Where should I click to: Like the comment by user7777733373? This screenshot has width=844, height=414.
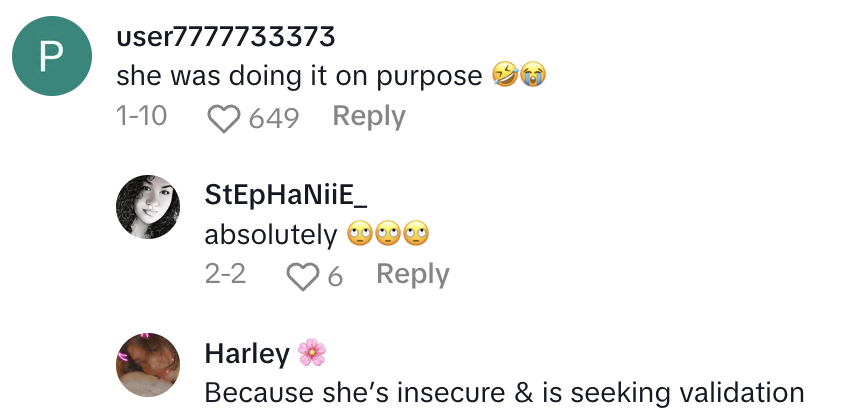pyautogui.click(x=225, y=118)
